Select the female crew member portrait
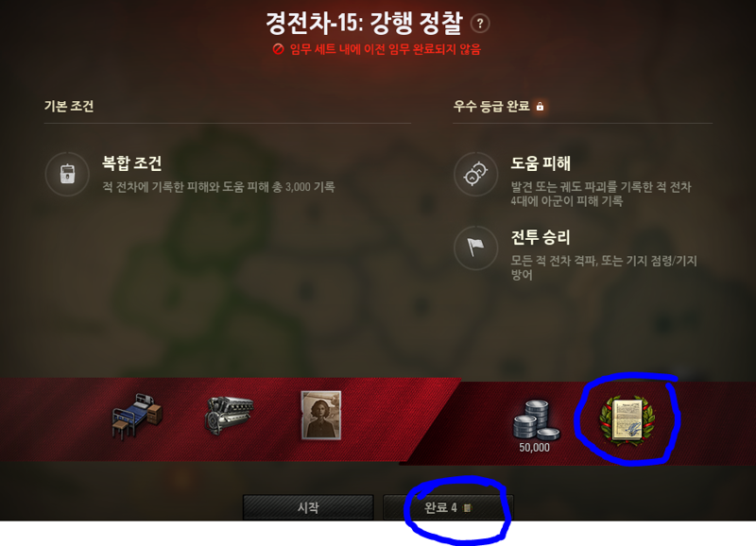The width and height of the screenshot is (756, 546). [x=321, y=415]
